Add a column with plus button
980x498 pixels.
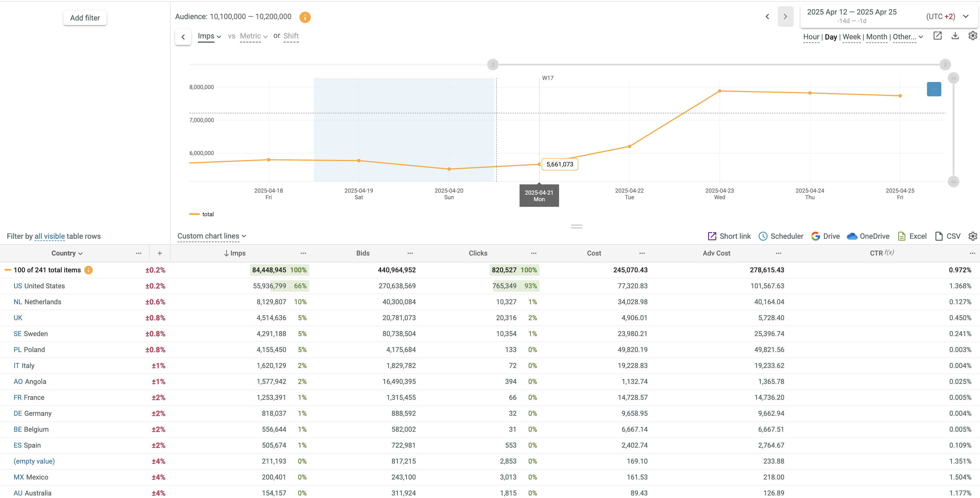tap(160, 253)
